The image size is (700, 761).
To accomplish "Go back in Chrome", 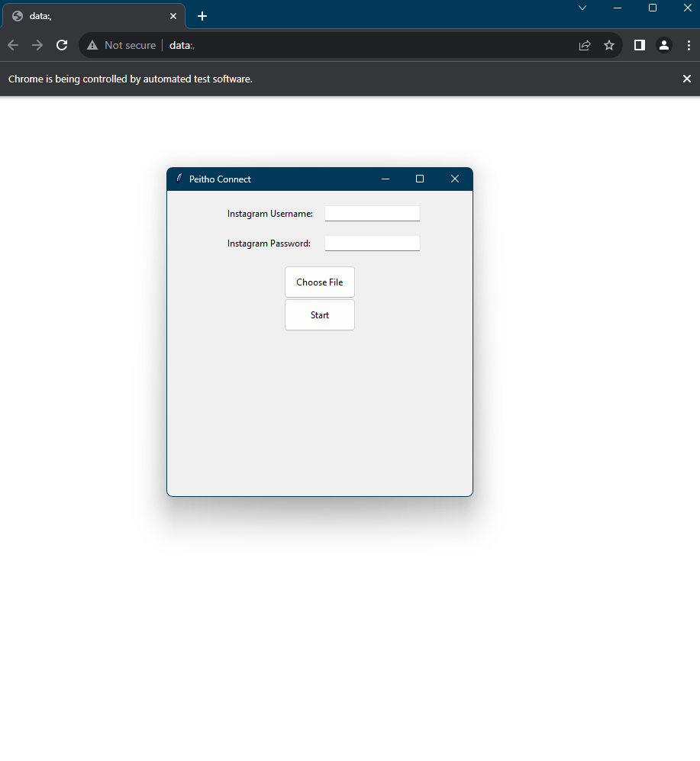I will tap(13, 45).
